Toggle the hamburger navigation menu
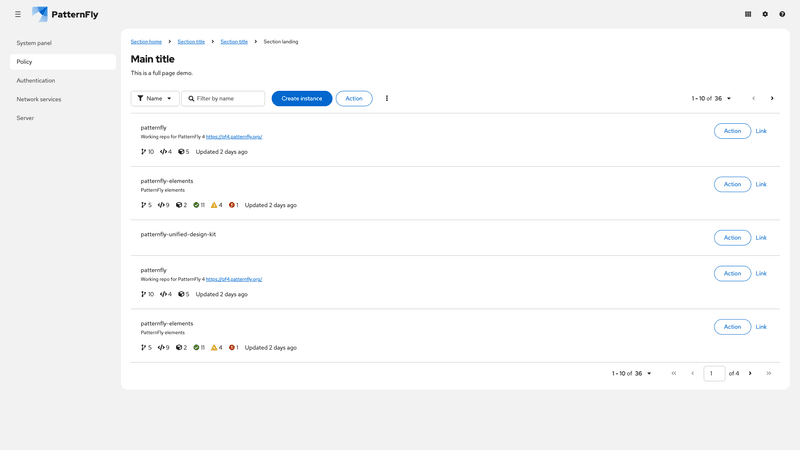The height and width of the screenshot is (450, 800). pos(18,14)
